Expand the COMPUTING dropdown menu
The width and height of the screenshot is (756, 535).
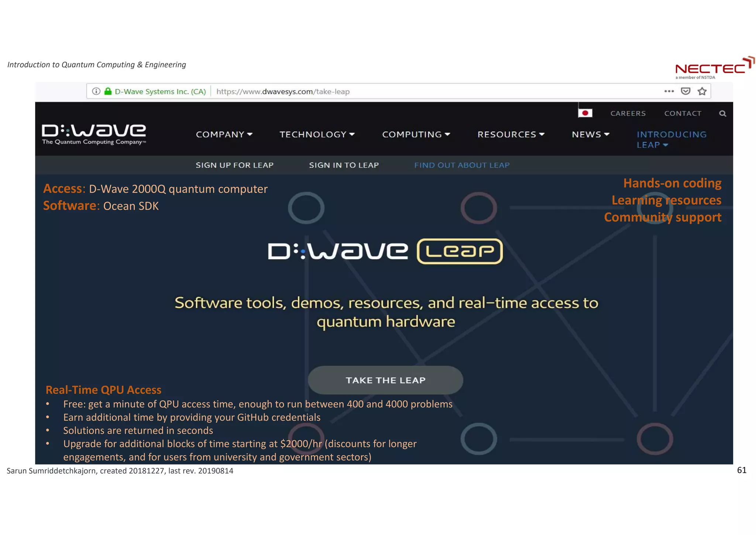point(416,134)
